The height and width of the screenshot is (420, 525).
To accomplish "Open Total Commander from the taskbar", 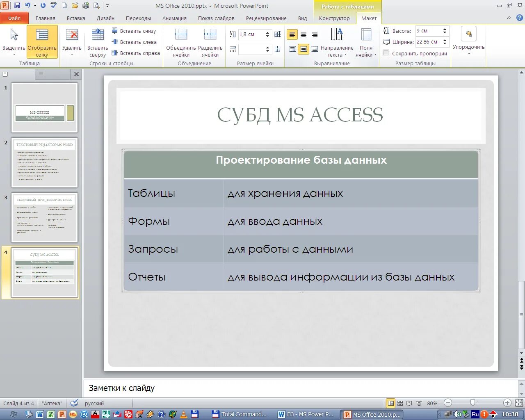I will pyautogui.click(x=240, y=414).
